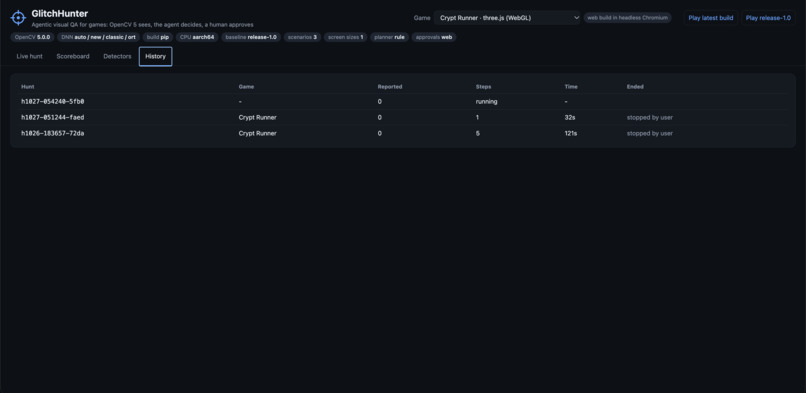Click the web build in headless Chromium badge
Viewport: 806px width, 393px height.
(x=628, y=18)
